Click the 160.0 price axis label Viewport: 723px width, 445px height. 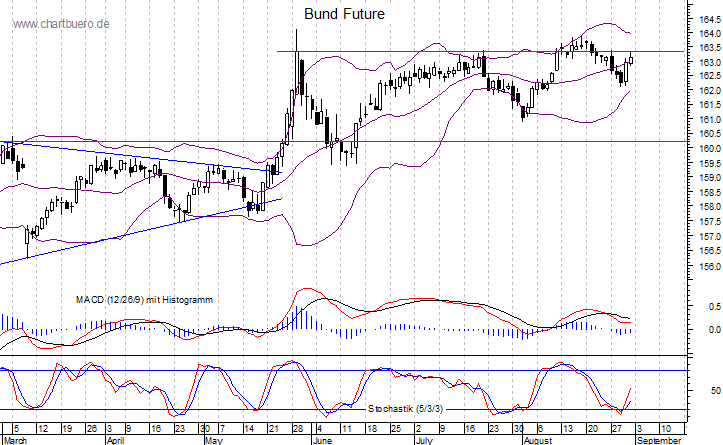[x=710, y=148]
